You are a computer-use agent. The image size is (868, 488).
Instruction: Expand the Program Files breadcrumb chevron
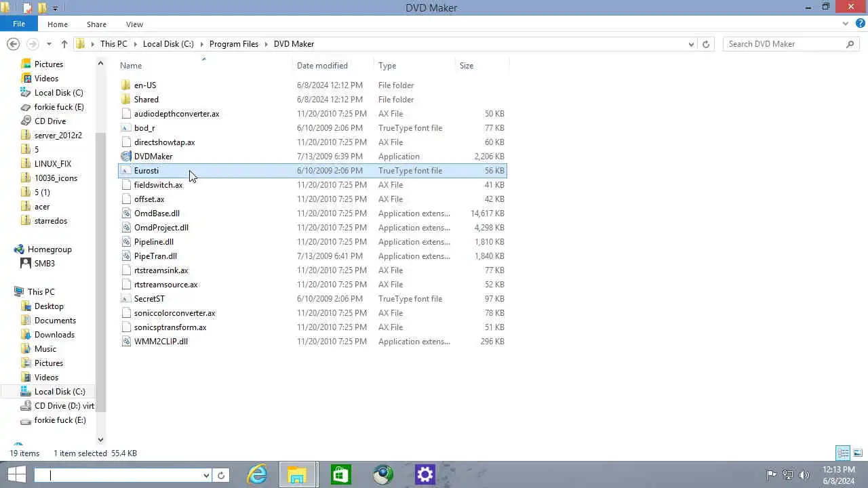click(266, 44)
